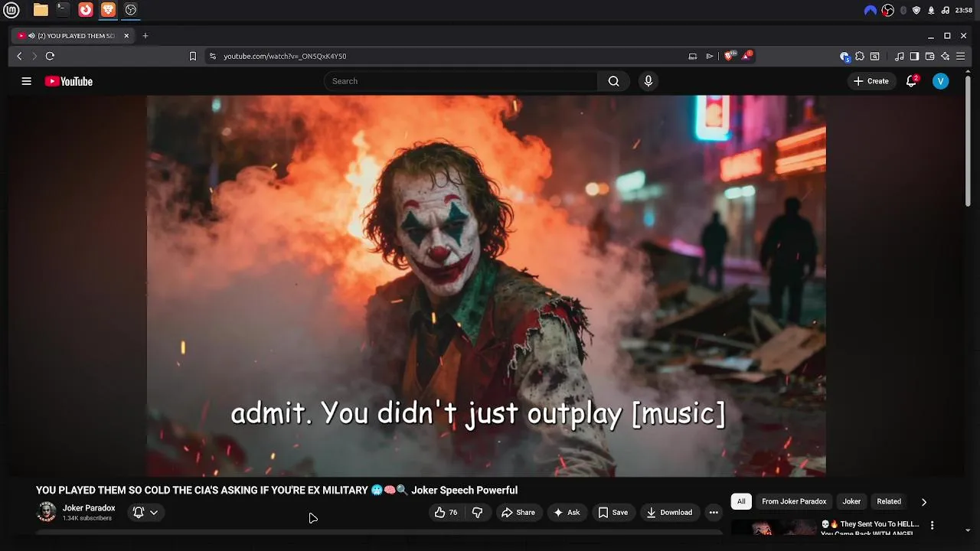980x551 pixels.
Task: Mute the tab via speaker icon
Action: click(x=31, y=36)
